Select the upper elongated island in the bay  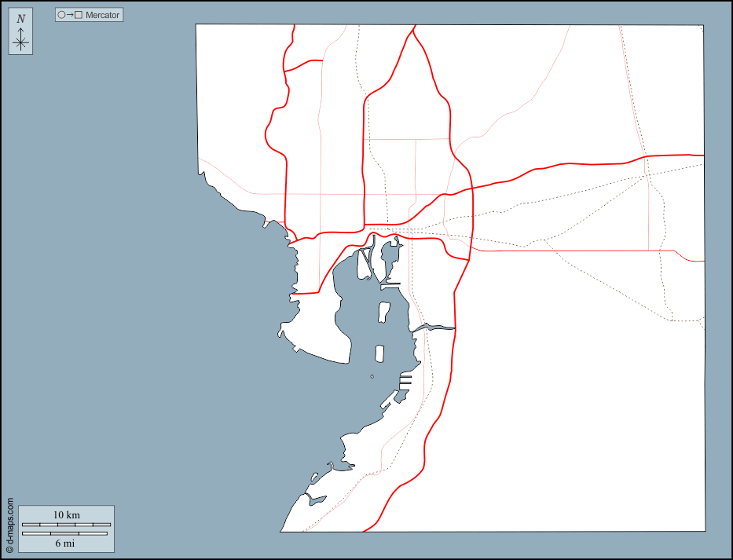[x=385, y=313]
